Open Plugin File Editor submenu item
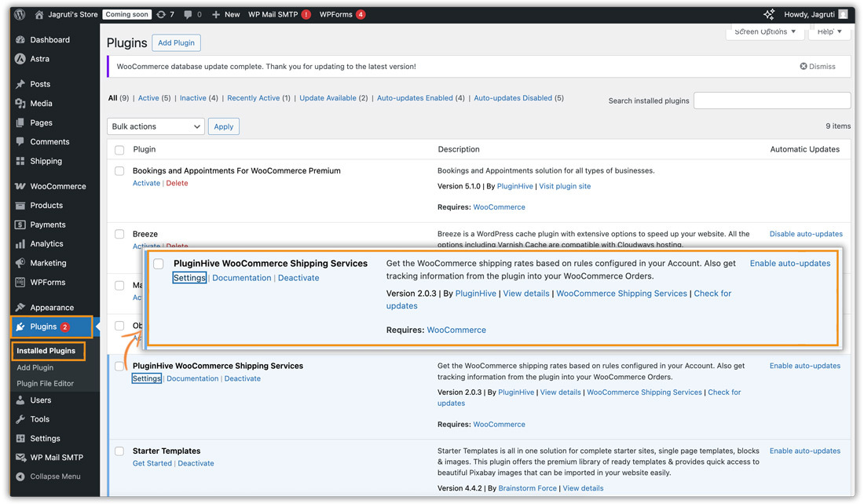The height and width of the screenshot is (504, 864). pos(46,383)
